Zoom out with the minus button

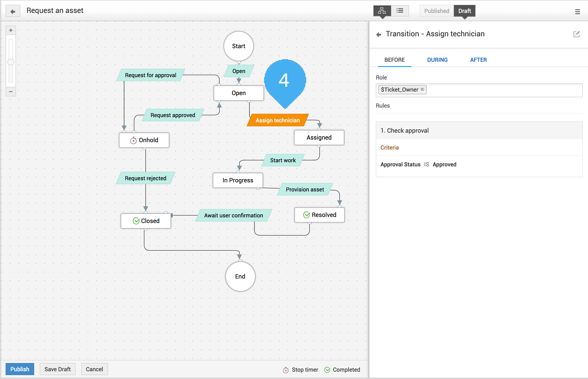(x=11, y=92)
